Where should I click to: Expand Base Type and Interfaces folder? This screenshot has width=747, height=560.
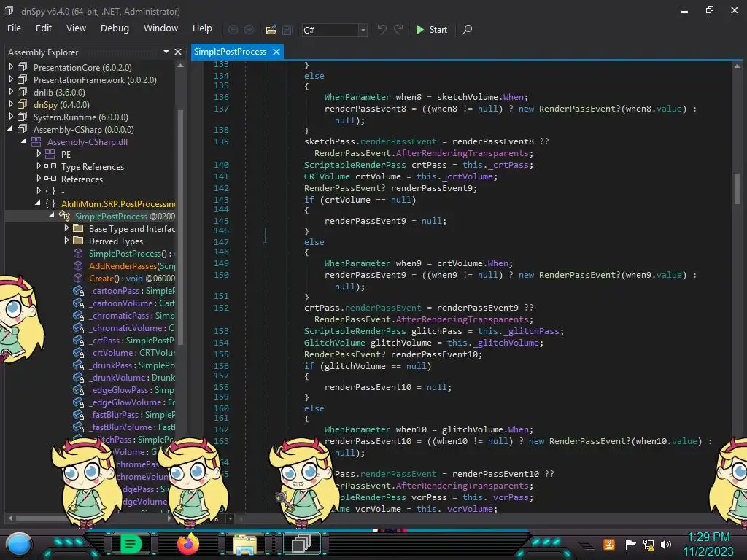pos(66,228)
